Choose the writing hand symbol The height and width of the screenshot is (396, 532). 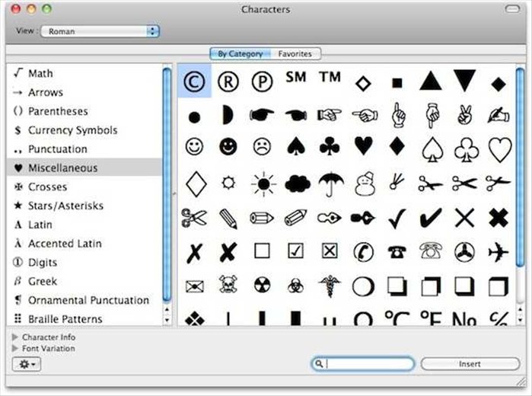[498, 115]
